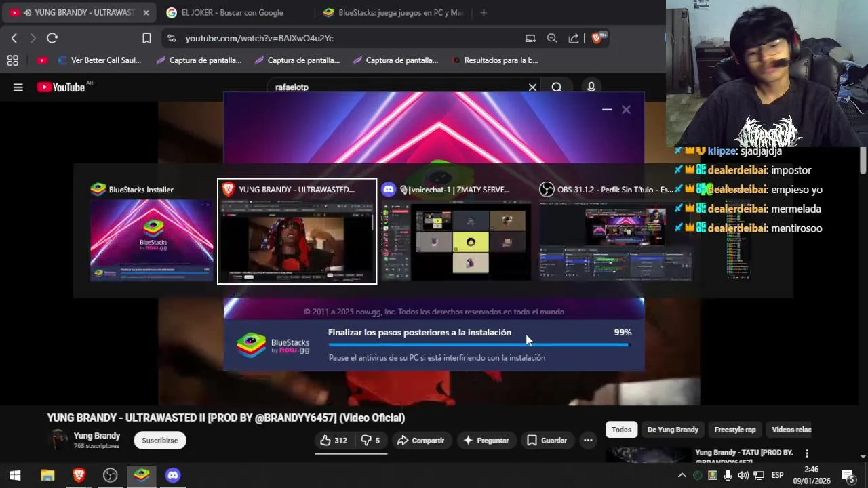868x488 pixels.
Task: Save the video with Guardar
Action: pyautogui.click(x=547, y=441)
